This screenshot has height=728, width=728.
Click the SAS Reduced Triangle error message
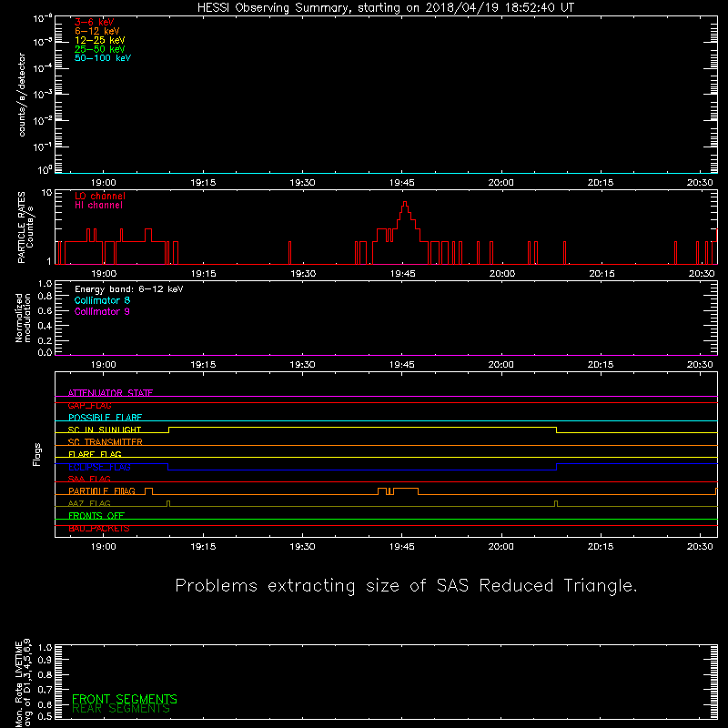[406, 586]
